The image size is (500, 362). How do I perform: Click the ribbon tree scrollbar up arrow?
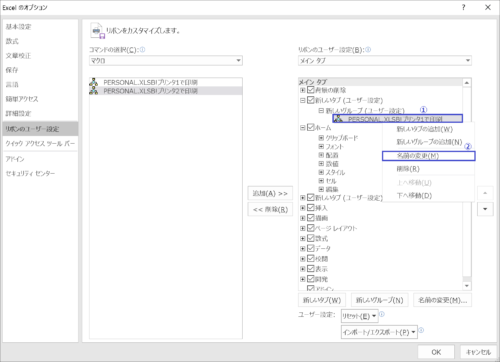tap(467, 82)
